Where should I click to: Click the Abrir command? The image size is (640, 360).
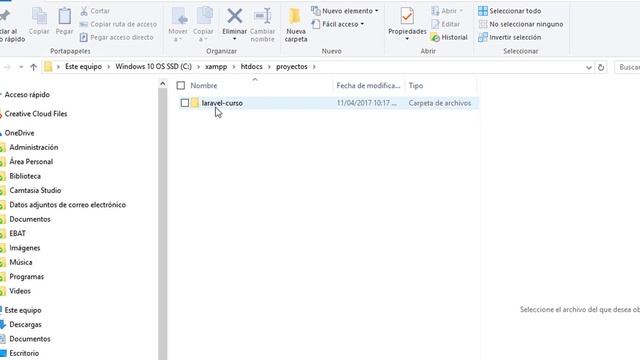pyautogui.click(x=447, y=11)
